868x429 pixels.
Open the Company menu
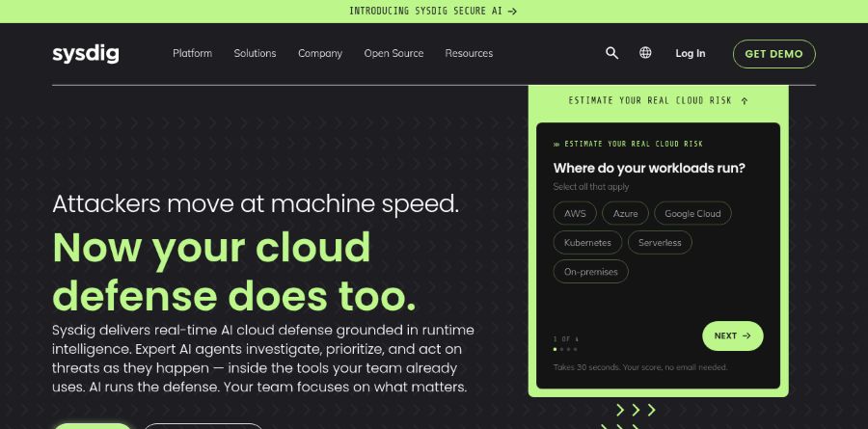coord(320,53)
